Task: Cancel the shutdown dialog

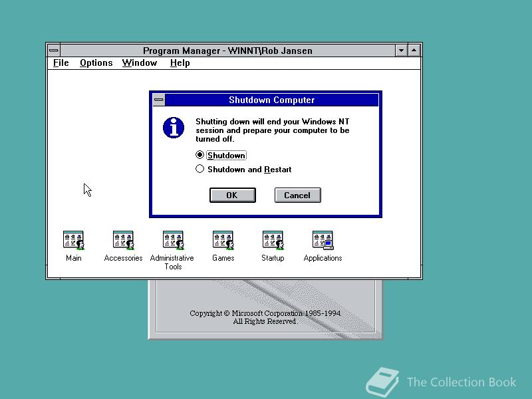Action: pos(297,195)
